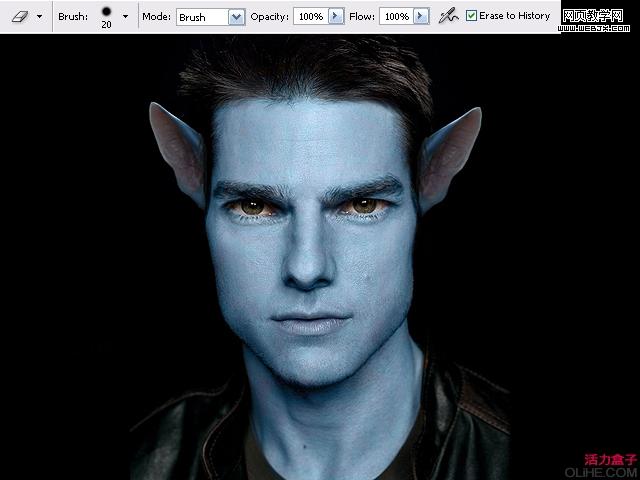Open the Flow slider arrow
Viewport: 640px width, 480px height.
(421, 17)
